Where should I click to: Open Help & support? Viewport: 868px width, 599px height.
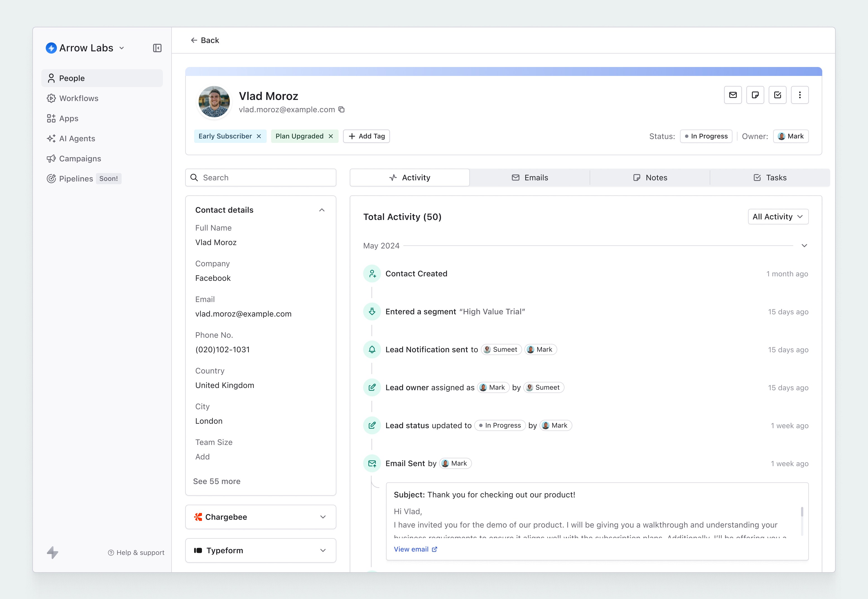click(136, 552)
